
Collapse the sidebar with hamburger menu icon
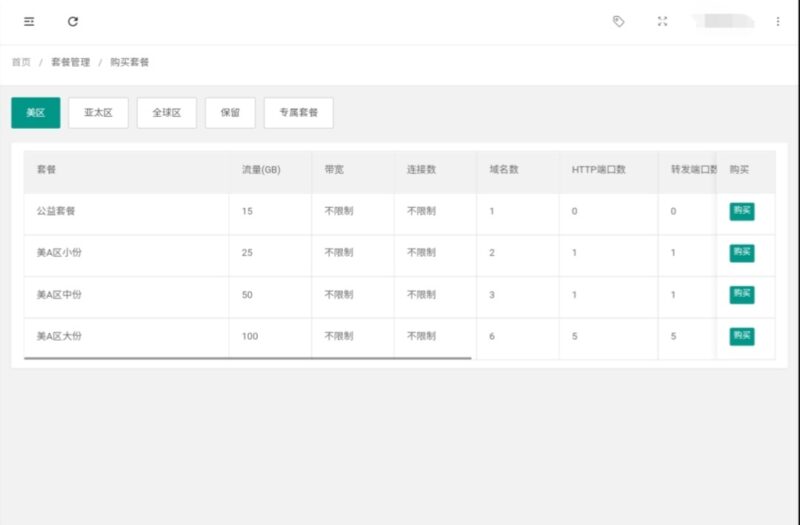pyautogui.click(x=29, y=21)
